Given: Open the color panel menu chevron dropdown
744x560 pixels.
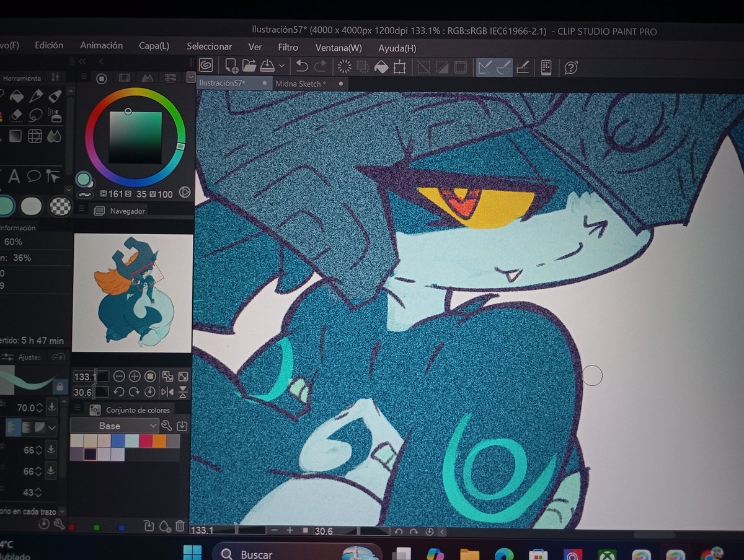Looking at the screenshot, I should point(190,77).
